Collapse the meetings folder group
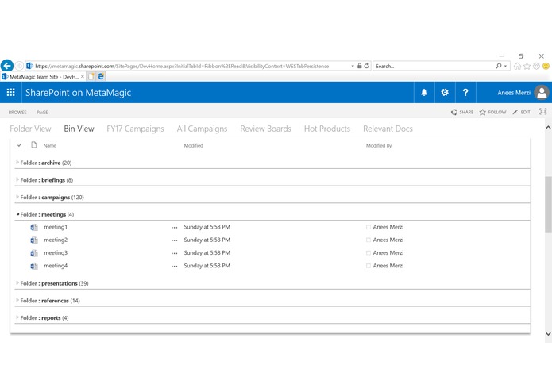This screenshot has width=552, height=392. click(x=17, y=214)
